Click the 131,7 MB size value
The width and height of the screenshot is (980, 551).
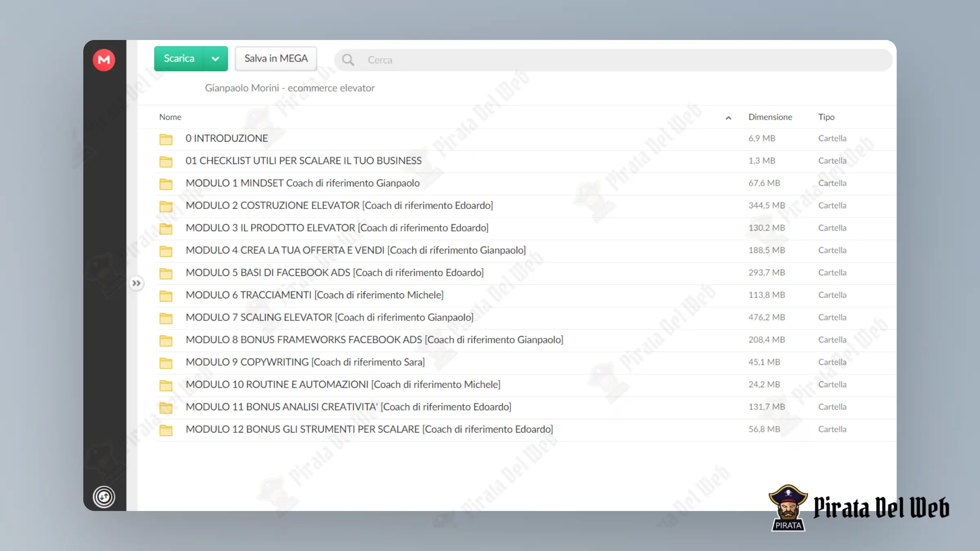pyautogui.click(x=766, y=407)
